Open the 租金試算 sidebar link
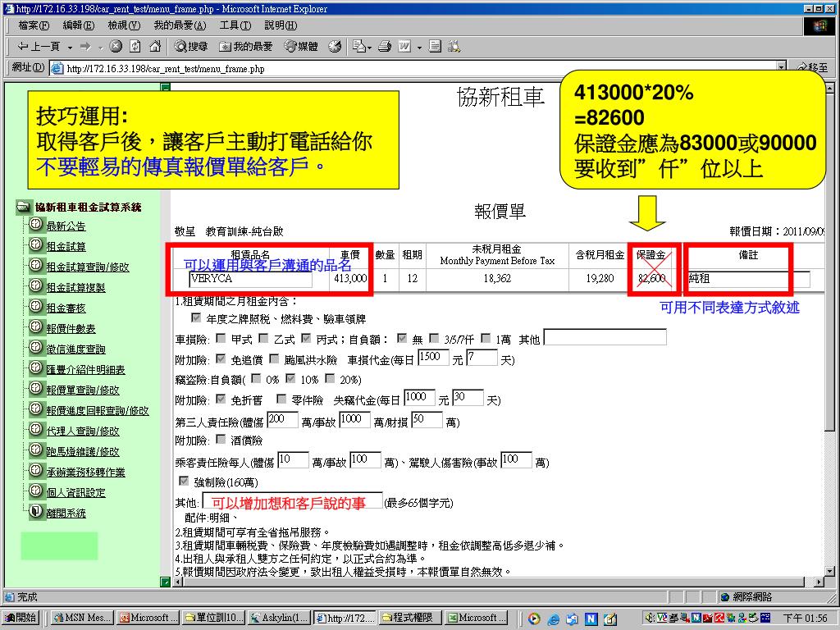This screenshot has width=840, height=630. (x=66, y=246)
